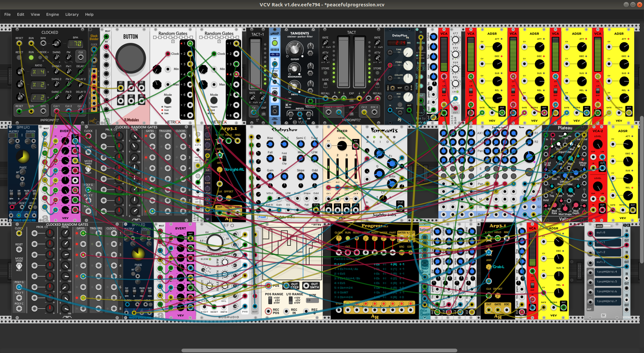Open the Library menu
Image resolution: width=644 pixels, height=353 pixels.
(72, 14)
